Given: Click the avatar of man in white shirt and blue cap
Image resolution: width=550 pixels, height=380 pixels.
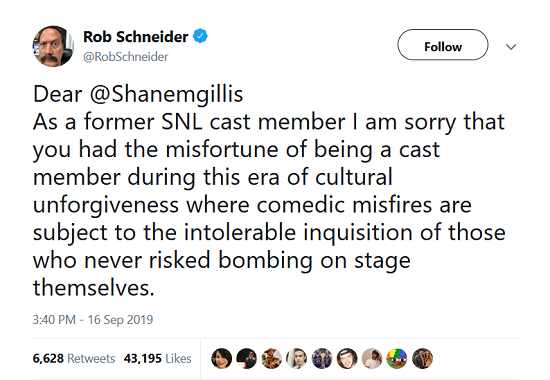Looking at the screenshot, I should point(372,359).
